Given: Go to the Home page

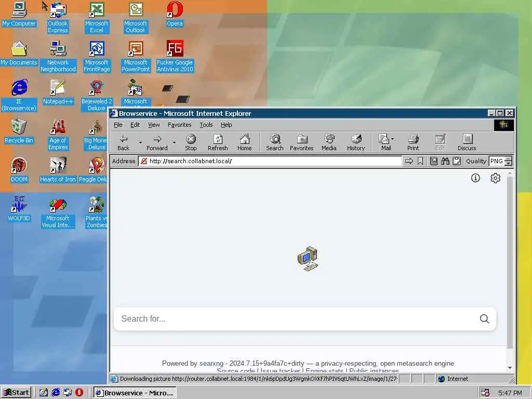Looking at the screenshot, I should pyautogui.click(x=244, y=142).
